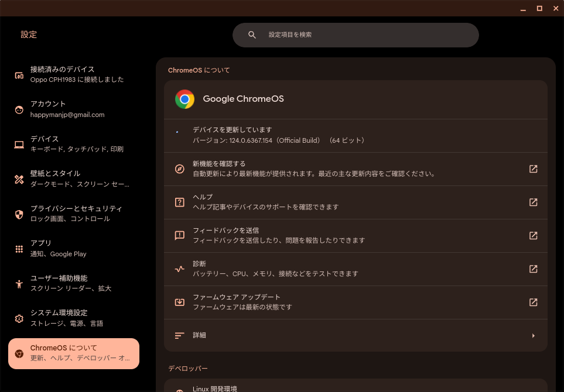This screenshot has width=564, height=392.
Task: Click the プライバシーとセキュリティ shield icon
Action: (19, 214)
